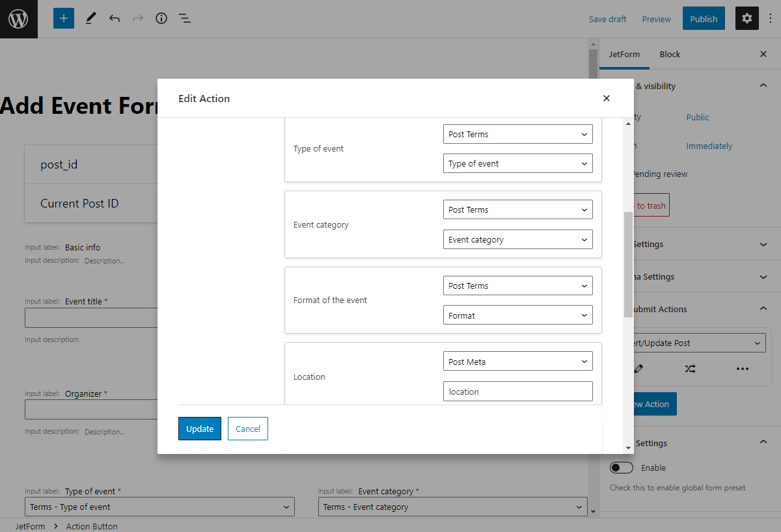Select the JetForm tab
This screenshot has height=532, width=781.
click(x=624, y=54)
